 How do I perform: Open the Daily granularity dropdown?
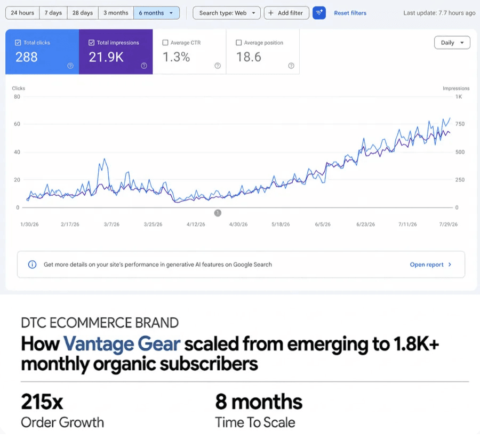point(452,43)
